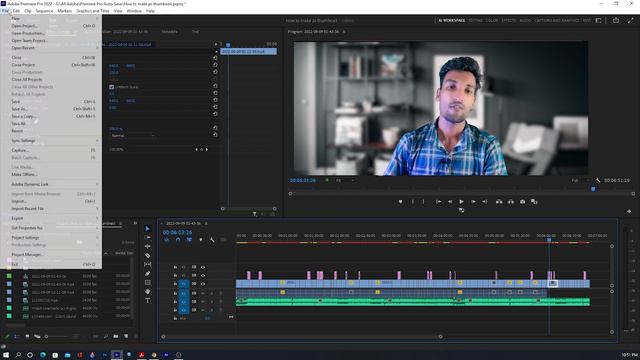Go to Out point in Program monitor
Screen dimensions: 640x360
pos(484,202)
